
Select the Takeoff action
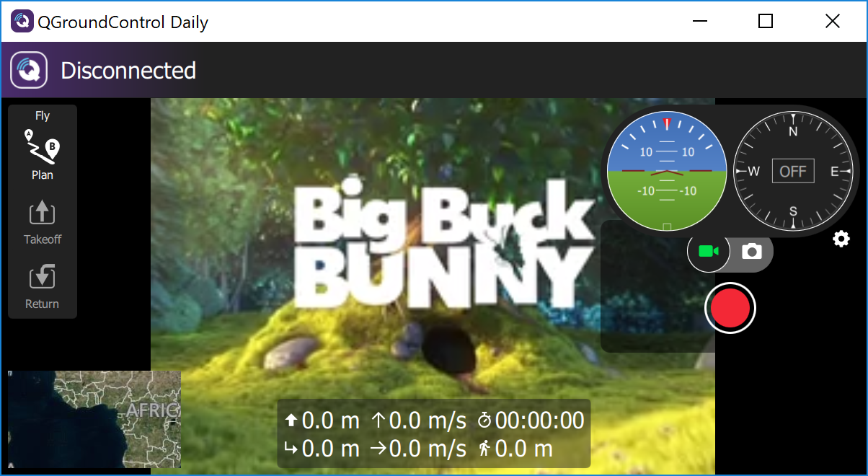coord(42,224)
